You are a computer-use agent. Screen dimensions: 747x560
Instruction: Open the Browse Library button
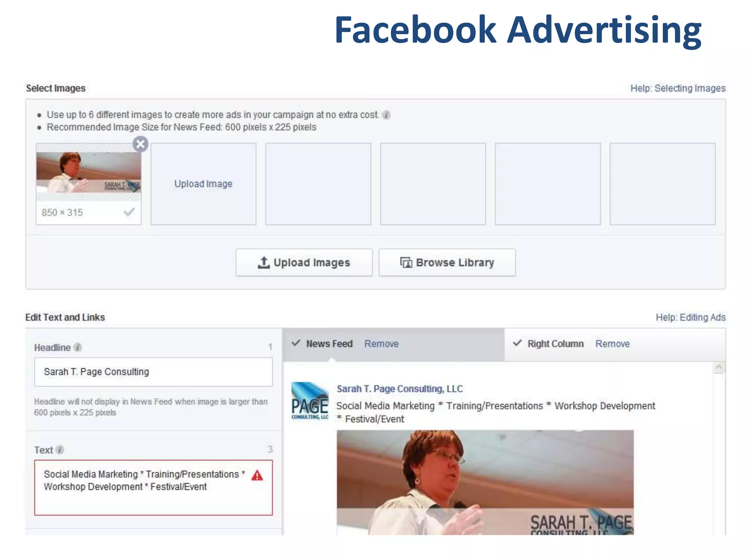coord(447,262)
